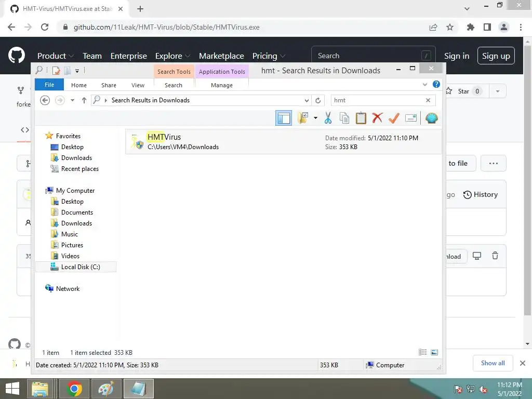Open the Explorer help question mark
This screenshot has width=532, height=399.
point(436,85)
